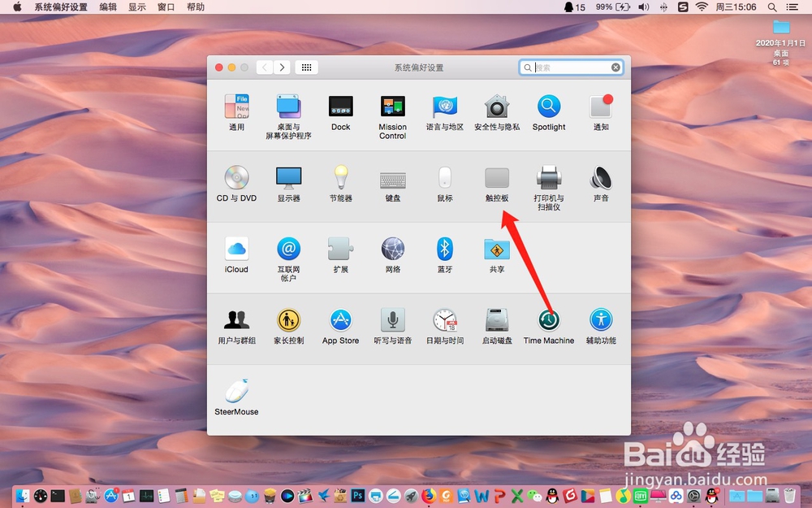Focus the 搜索 search field
The height and width of the screenshot is (508, 812).
[571, 67]
